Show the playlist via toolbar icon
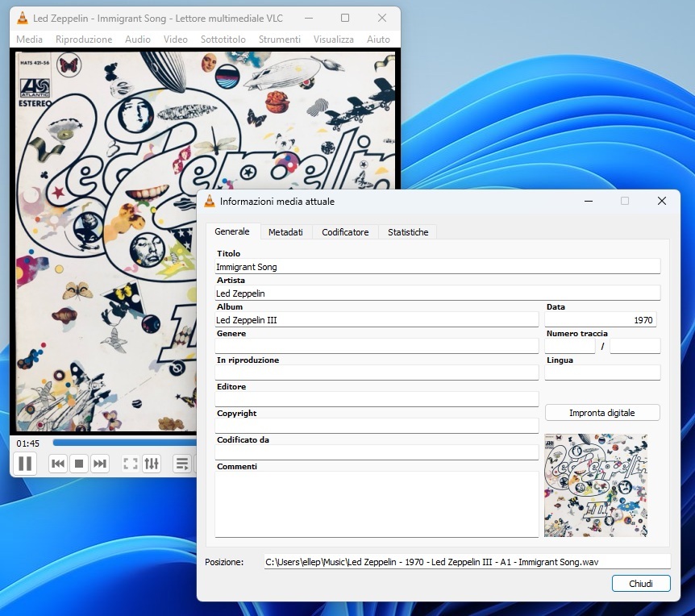The height and width of the screenshot is (616, 695). 182,464
